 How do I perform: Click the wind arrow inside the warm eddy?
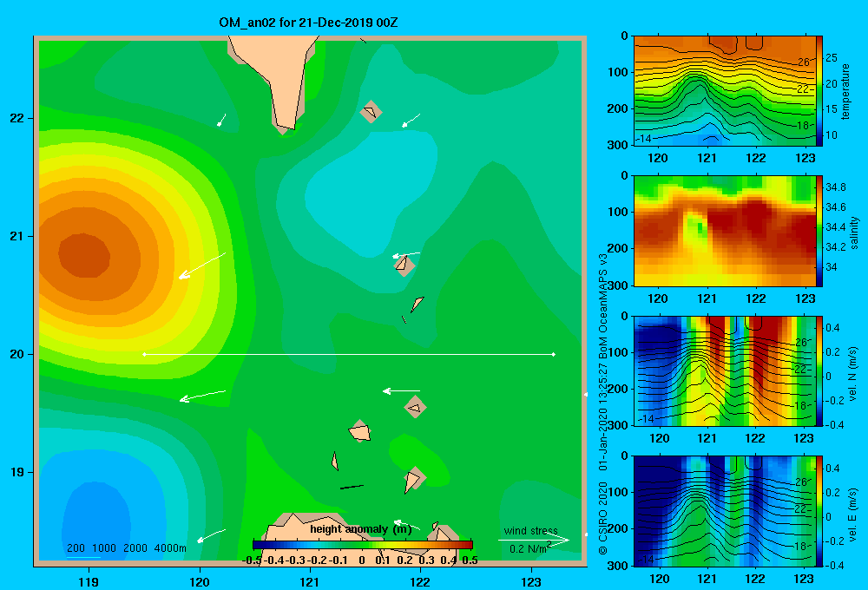[x=202, y=265]
